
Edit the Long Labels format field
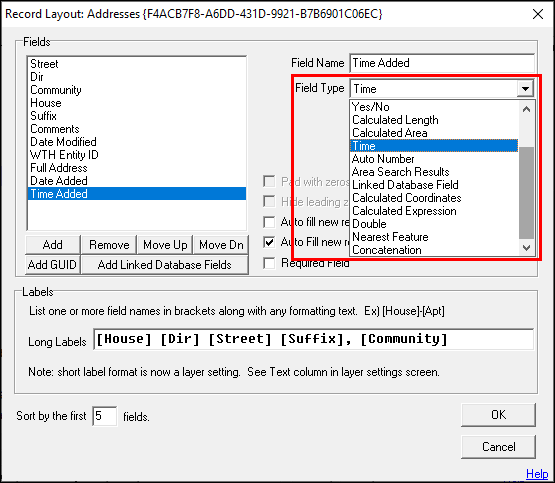(x=314, y=339)
